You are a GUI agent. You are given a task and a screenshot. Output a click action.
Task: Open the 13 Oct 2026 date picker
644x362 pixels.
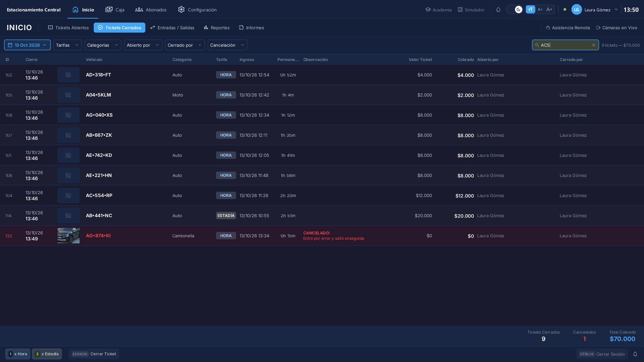(x=27, y=45)
